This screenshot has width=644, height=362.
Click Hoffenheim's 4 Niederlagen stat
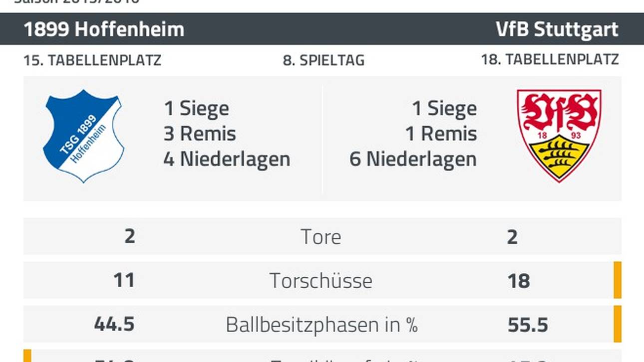pyautogui.click(x=227, y=159)
